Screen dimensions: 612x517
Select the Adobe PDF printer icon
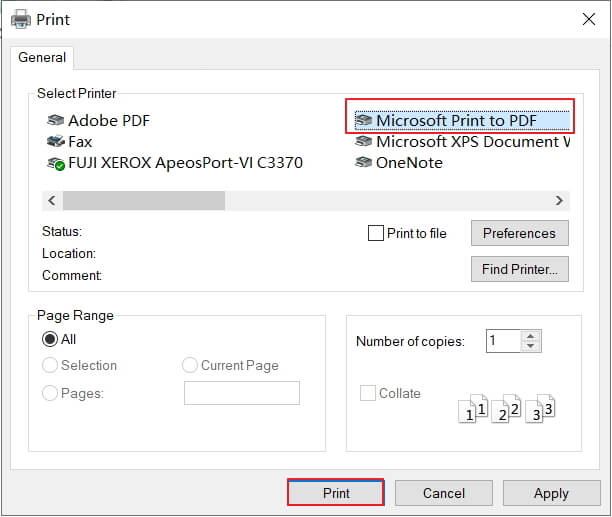56,121
